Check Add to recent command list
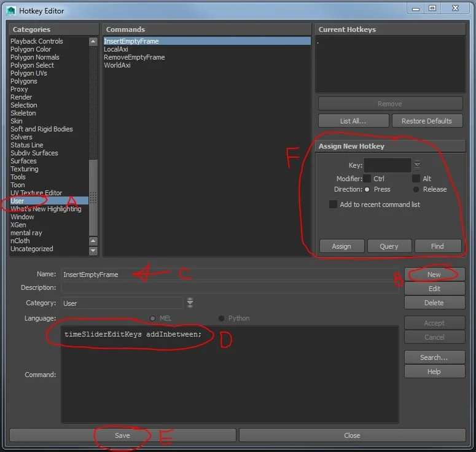Screen dimensions: 476x452 333,205
